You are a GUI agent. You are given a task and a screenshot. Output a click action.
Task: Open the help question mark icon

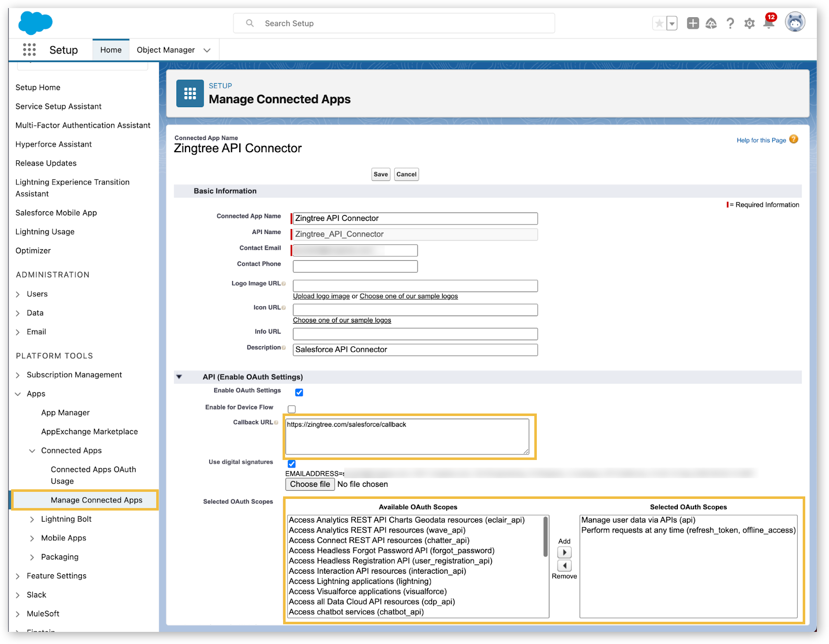730,23
